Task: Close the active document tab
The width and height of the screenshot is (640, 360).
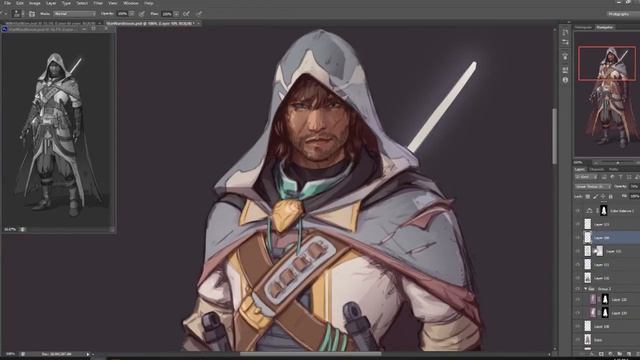Action: [198, 24]
